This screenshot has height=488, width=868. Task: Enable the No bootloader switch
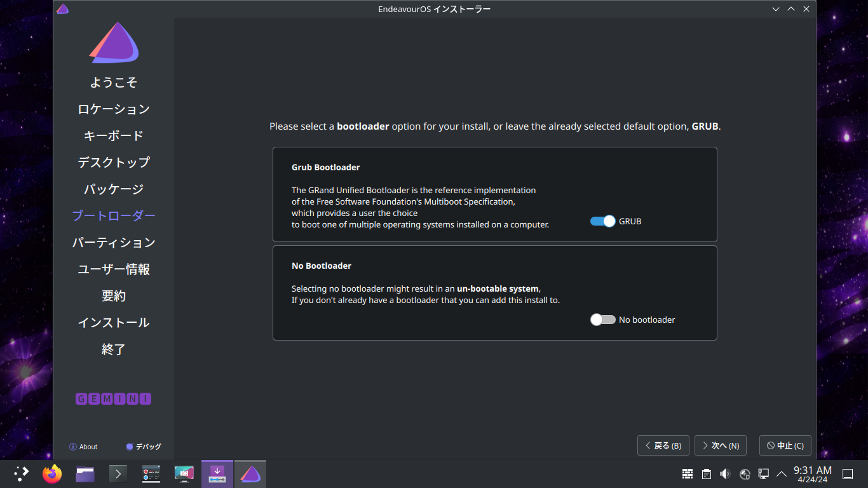pyautogui.click(x=602, y=320)
